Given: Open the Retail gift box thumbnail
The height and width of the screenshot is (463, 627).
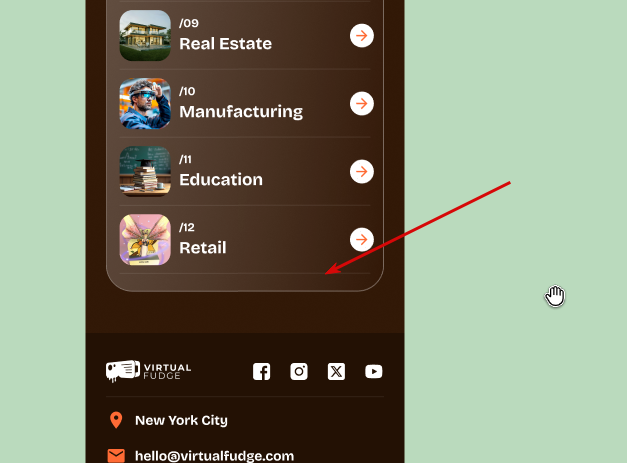Looking at the screenshot, I should pyautogui.click(x=145, y=239).
